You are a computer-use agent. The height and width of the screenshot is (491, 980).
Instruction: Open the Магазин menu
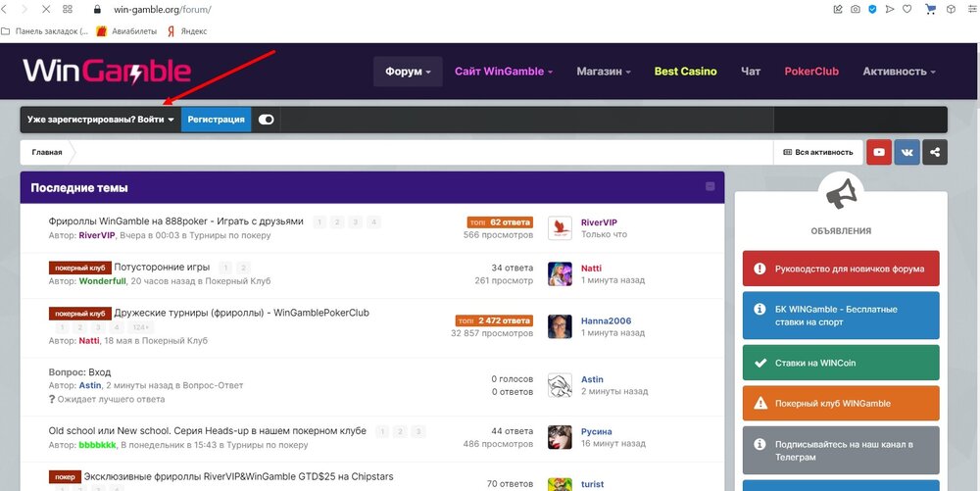(x=603, y=72)
